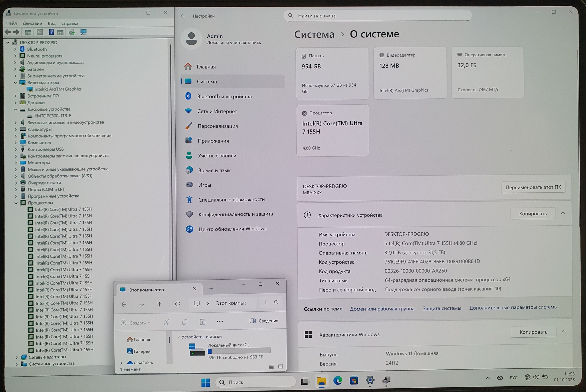Click the Update driver toolbar icon
Screen dimensions: 586x392
point(72,32)
